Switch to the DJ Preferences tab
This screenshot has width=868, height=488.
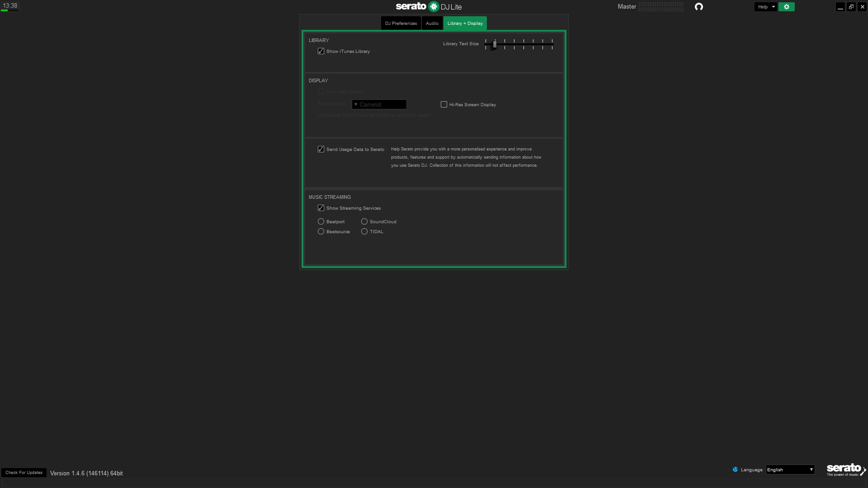(401, 23)
